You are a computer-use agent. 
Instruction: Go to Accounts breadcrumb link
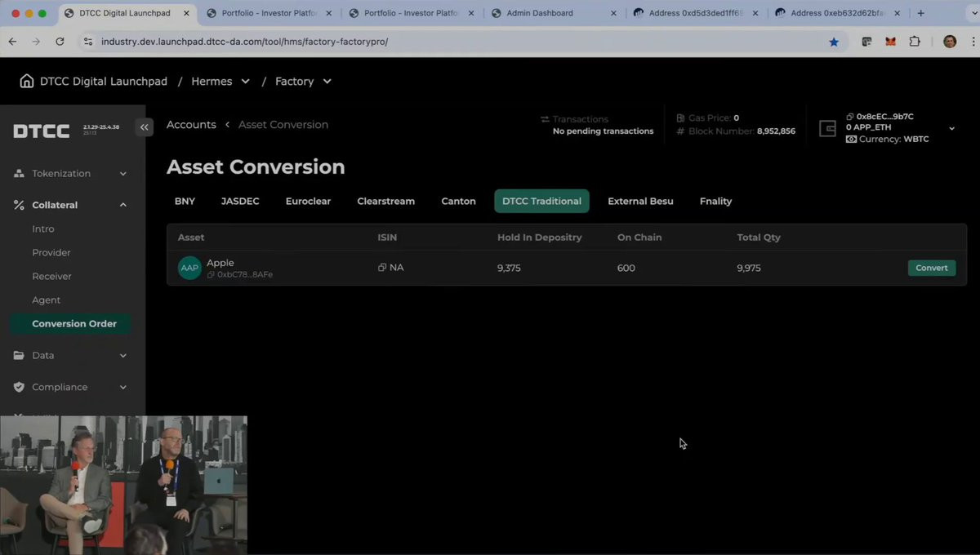point(191,125)
